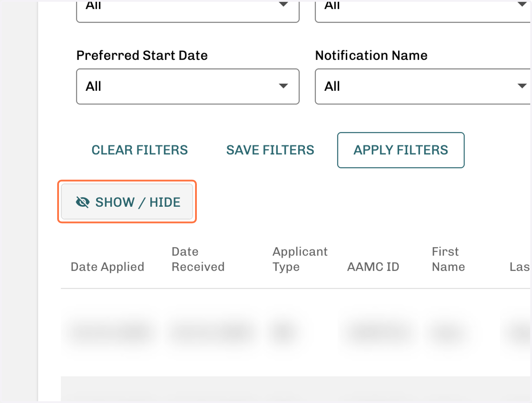
Task: Click Apply Filters button
Action: (x=401, y=150)
